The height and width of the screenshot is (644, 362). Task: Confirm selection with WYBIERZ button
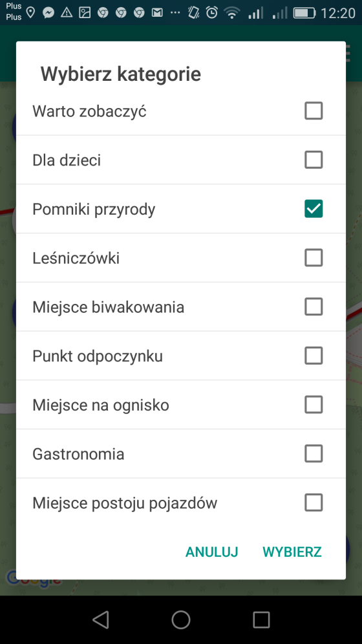[292, 552]
